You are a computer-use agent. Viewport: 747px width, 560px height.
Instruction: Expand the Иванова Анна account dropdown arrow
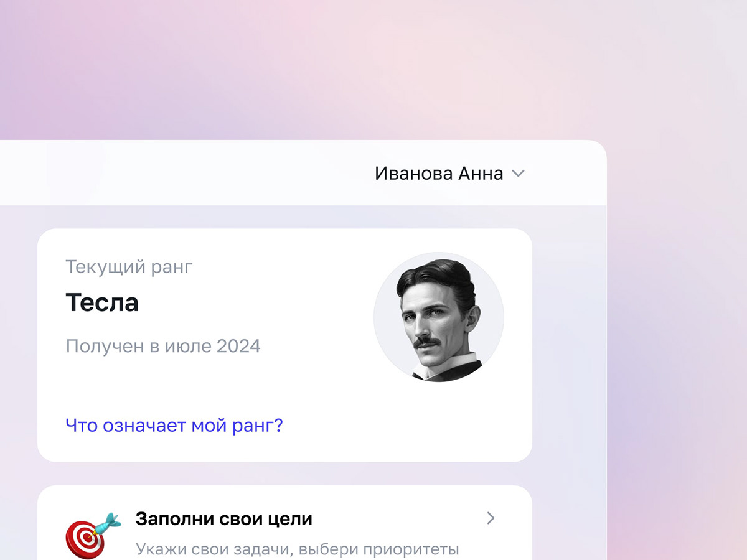pos(518,174)
